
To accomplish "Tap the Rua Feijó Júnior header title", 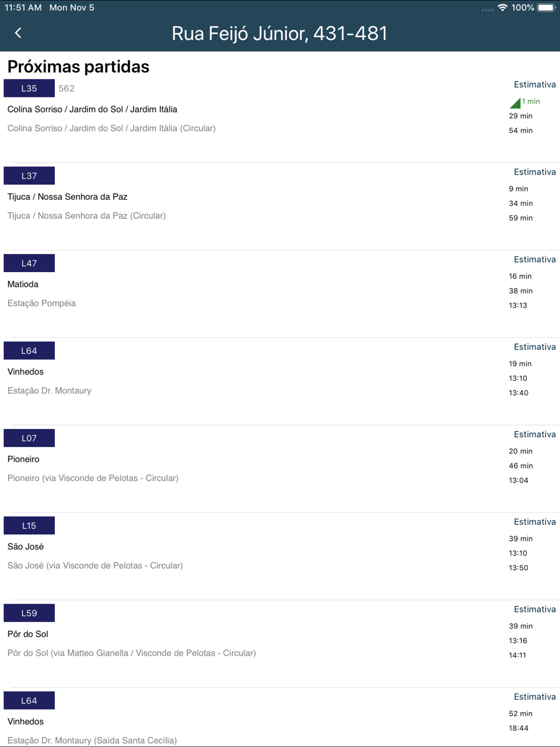I will 279,34.
